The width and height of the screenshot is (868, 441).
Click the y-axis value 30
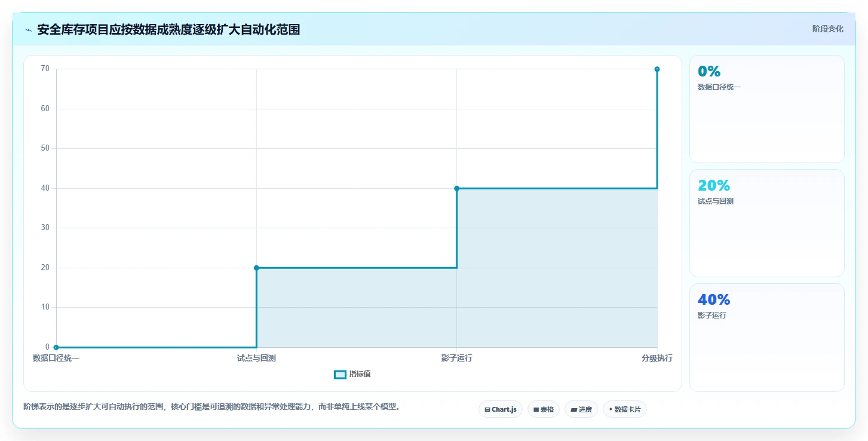click(x=45, y=228)
